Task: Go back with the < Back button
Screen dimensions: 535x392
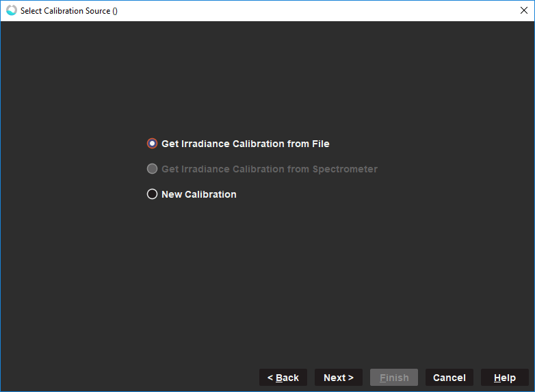Action: click(283, 378)
